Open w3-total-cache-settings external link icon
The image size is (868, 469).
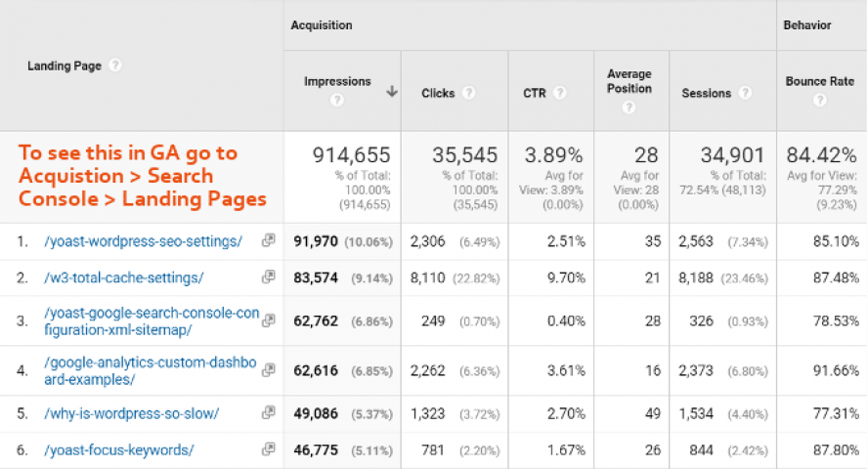point(269,277)
